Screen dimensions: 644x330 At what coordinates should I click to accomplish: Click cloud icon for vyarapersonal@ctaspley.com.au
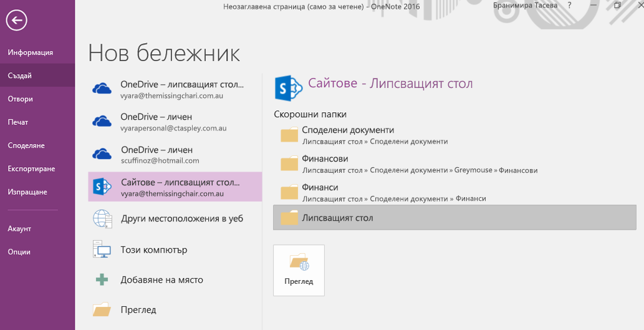point(102,121)
